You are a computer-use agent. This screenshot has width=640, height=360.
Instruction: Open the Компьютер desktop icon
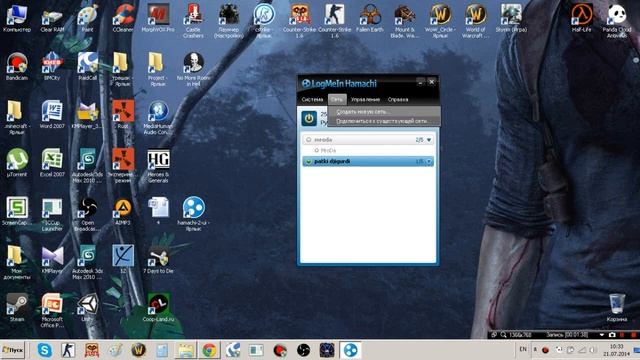(17, 18)
